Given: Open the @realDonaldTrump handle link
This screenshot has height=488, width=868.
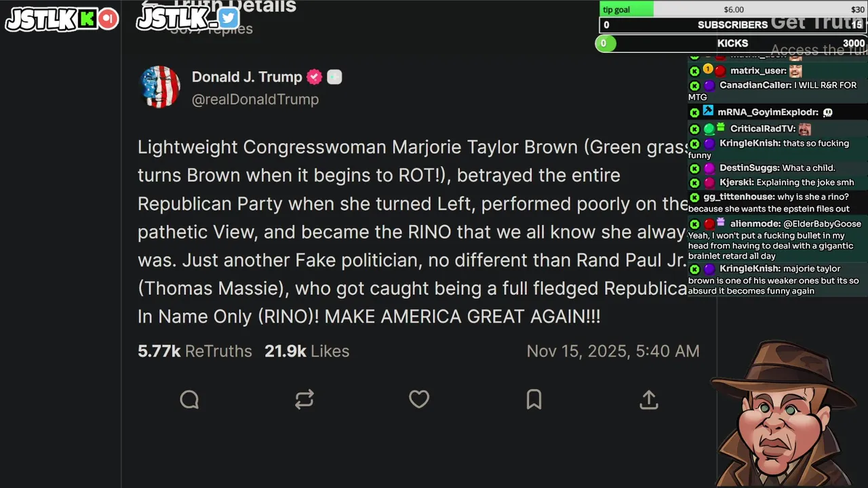Looking at the screenshot, I should click(x=255, y=100).
